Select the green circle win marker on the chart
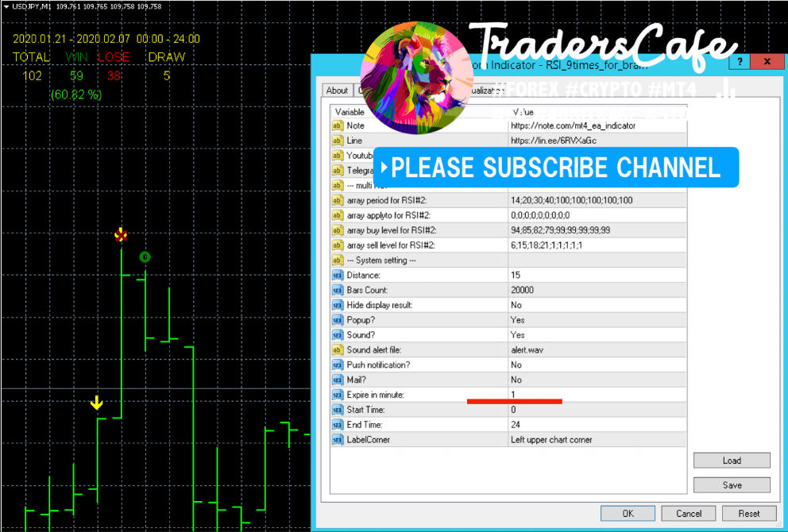The image size is (788, 532). (x=145, y=257)
